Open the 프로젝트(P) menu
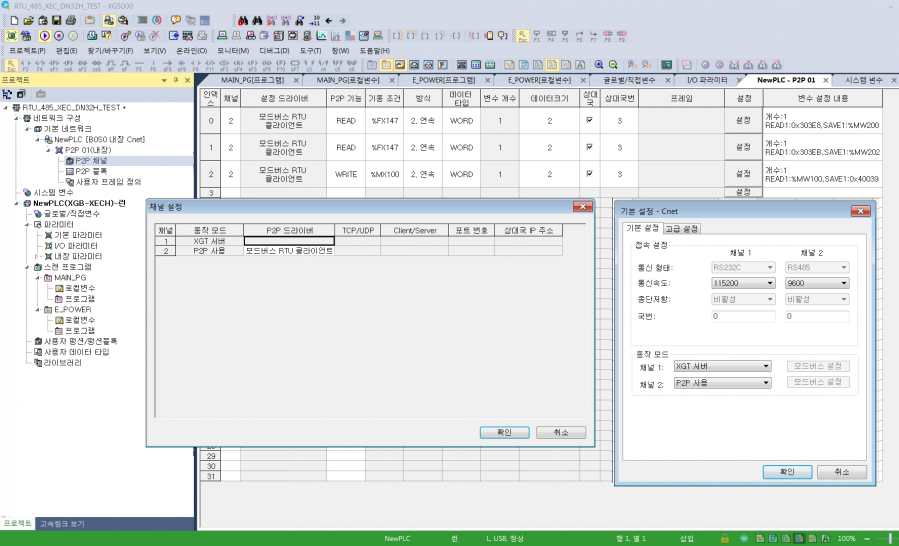Viewport: 899px width, 546px height. tap(26, 50)
